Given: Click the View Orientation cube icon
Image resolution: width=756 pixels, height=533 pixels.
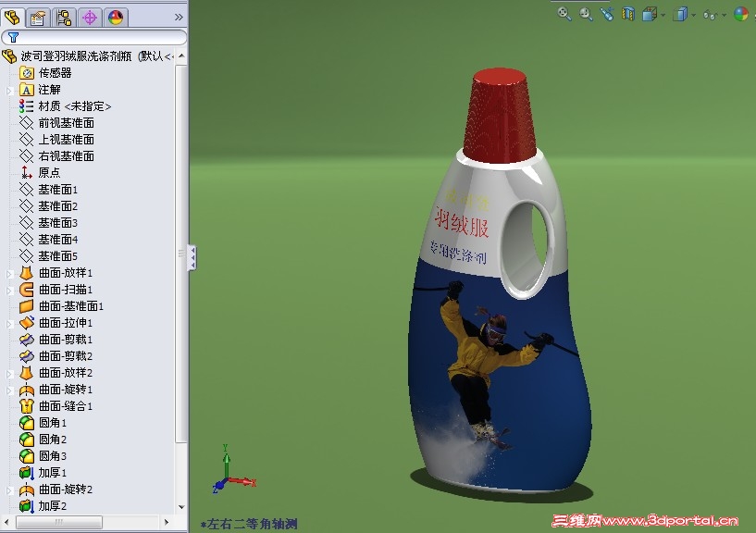Looking at the screenshot, I should pyautogui.click(x=650, y=15).
